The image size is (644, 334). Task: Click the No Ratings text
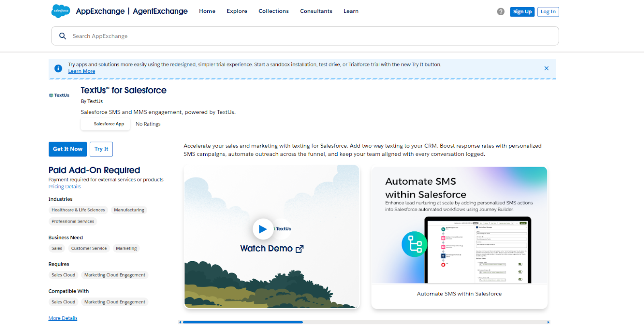pos(148,124)
